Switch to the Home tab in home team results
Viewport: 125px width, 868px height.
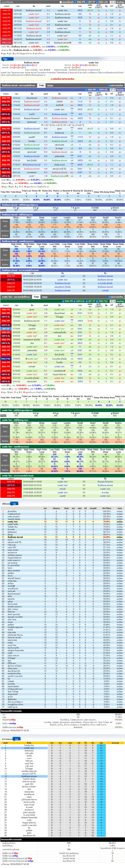50,86
